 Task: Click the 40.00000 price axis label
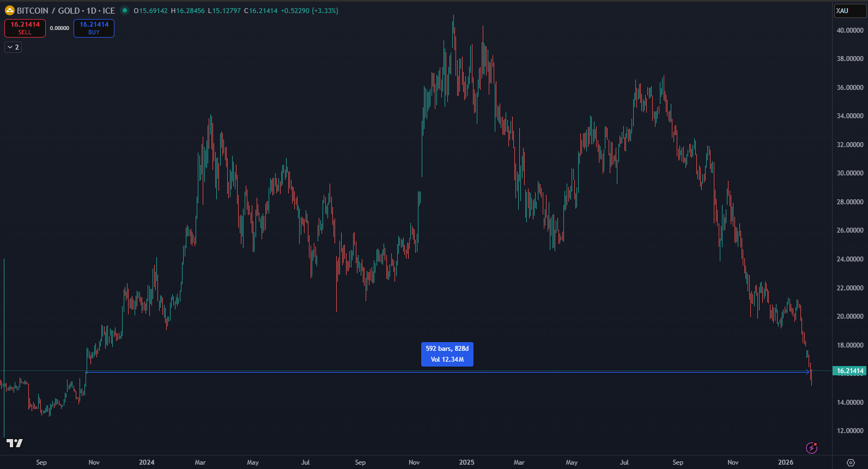850,31
